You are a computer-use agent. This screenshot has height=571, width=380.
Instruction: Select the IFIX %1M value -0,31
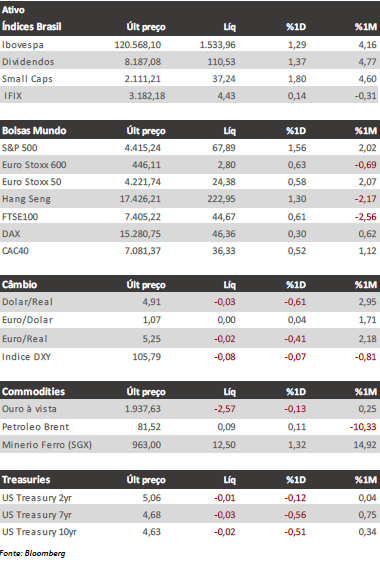click(365, 96)
